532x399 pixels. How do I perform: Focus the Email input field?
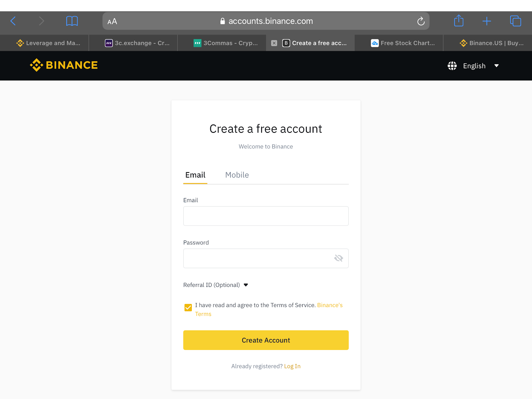pyautogui.click(x=266, y=216)
